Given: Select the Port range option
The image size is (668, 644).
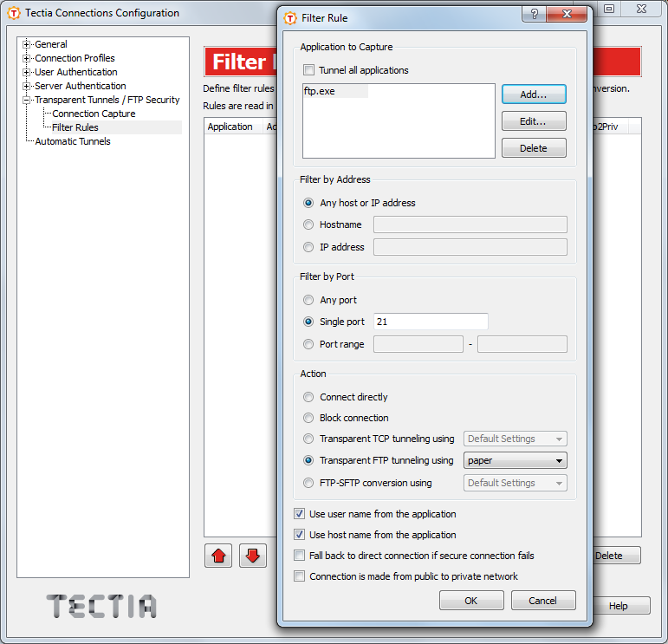Looking at the screenshot, I should coord(308,344).
